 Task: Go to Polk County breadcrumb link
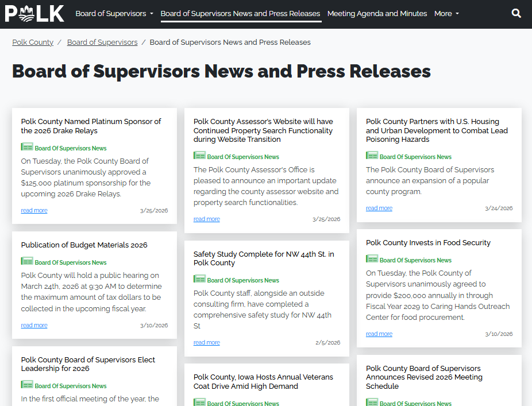point(33,42)
